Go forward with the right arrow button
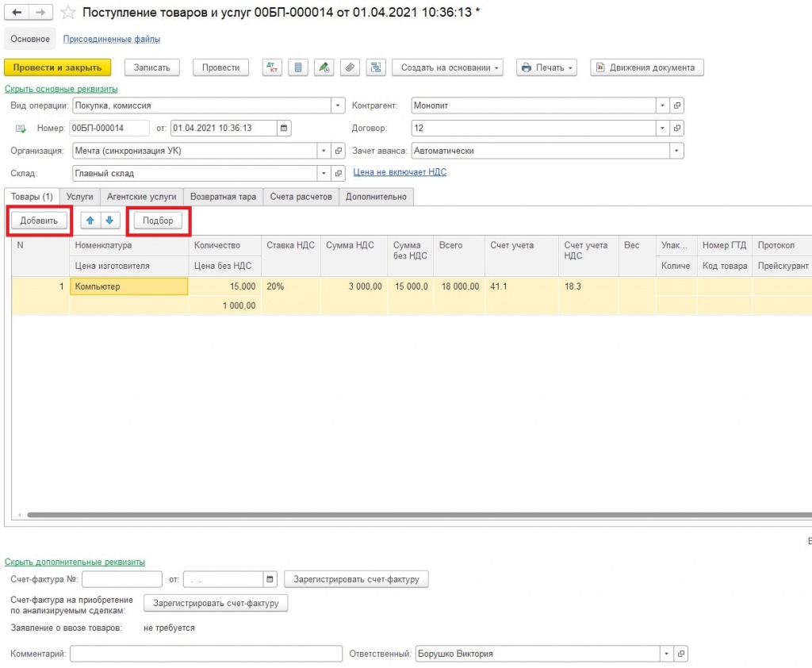 pos(40,12)
